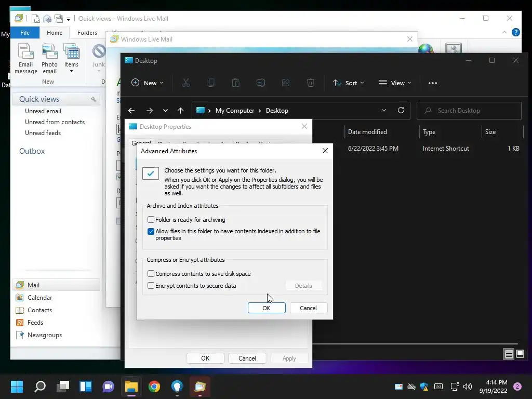Close the Advanced Attributes dialog
The height and width of the screenshot is (399, 532).
pos(325,151)
